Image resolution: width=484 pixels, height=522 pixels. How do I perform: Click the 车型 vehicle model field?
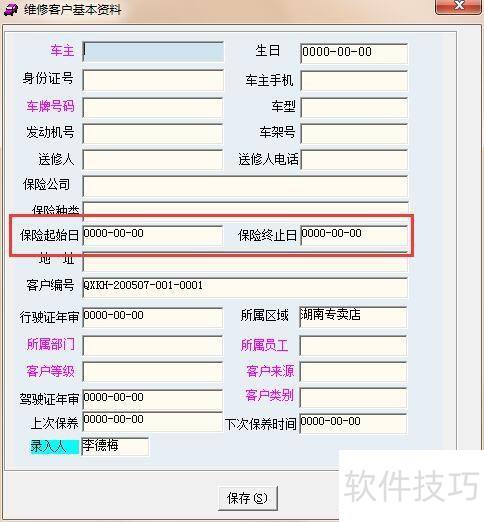pyautogui.click(x=354, y=107)
